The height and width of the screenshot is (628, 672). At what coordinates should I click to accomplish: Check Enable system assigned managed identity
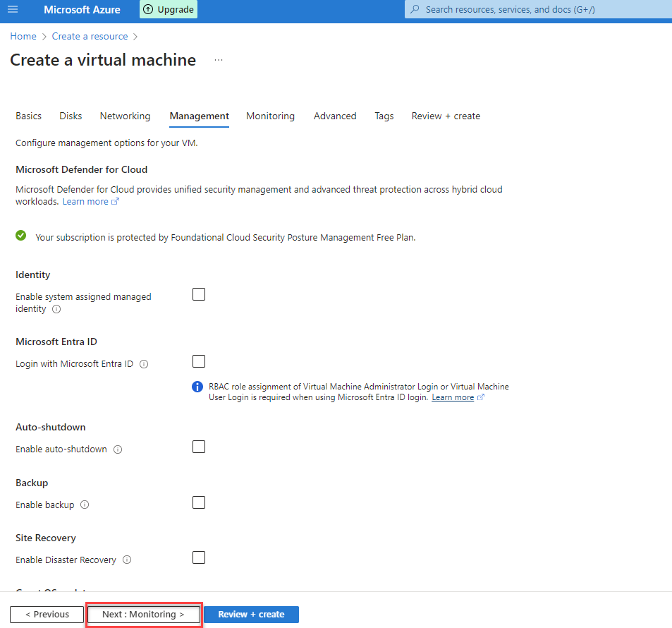(x=198, y=294)
